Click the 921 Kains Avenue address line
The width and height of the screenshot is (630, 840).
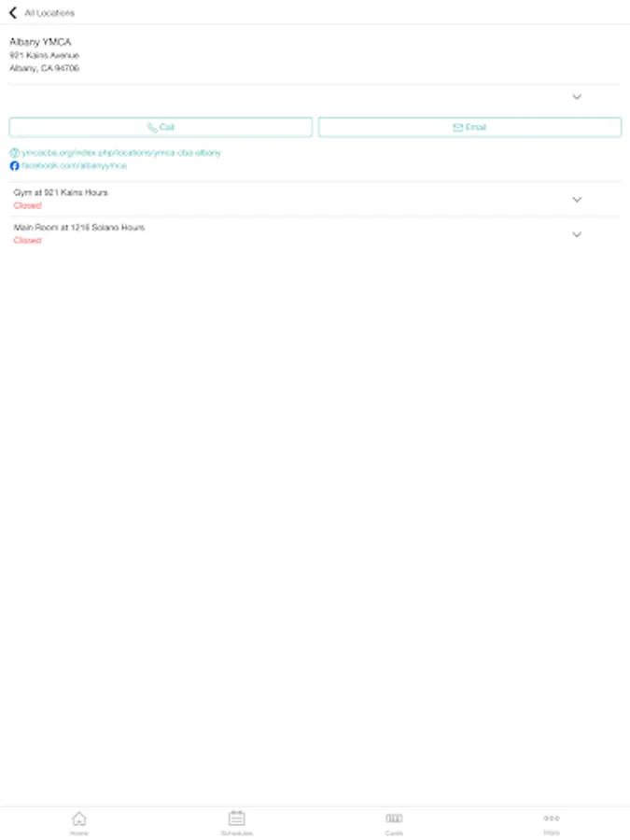(x=45, y=56)
